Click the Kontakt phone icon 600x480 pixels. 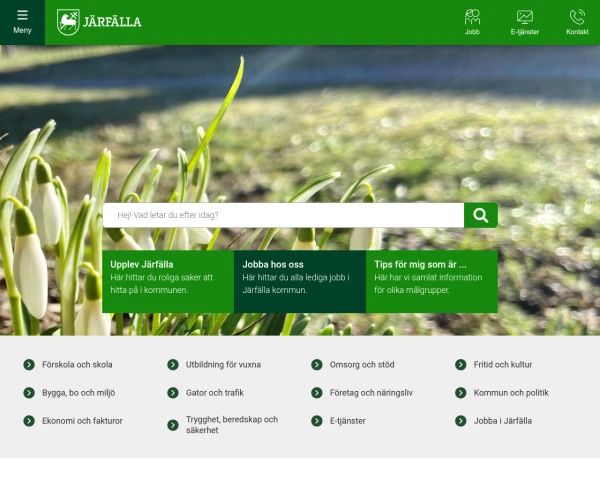tap(577, 17)
